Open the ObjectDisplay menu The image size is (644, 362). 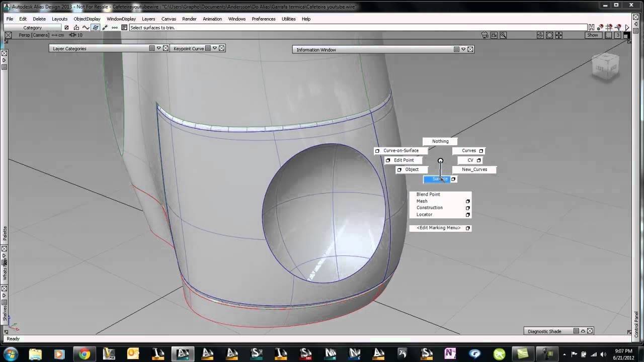(x=87, y=19)
